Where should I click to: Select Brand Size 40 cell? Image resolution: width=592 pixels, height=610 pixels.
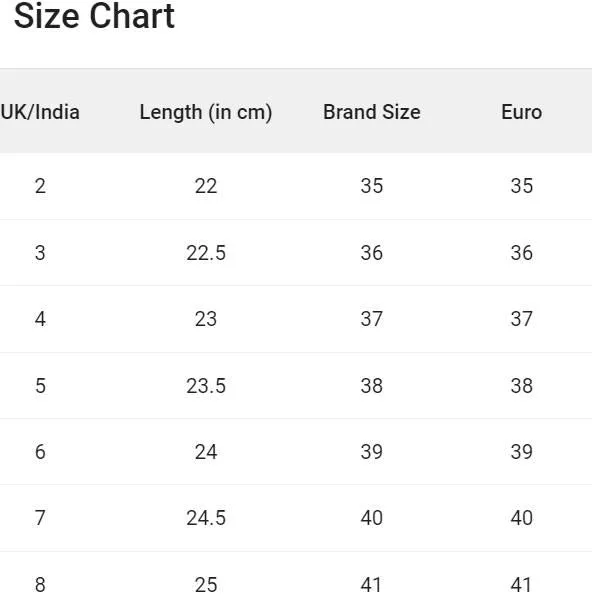[x=372, y=518]
